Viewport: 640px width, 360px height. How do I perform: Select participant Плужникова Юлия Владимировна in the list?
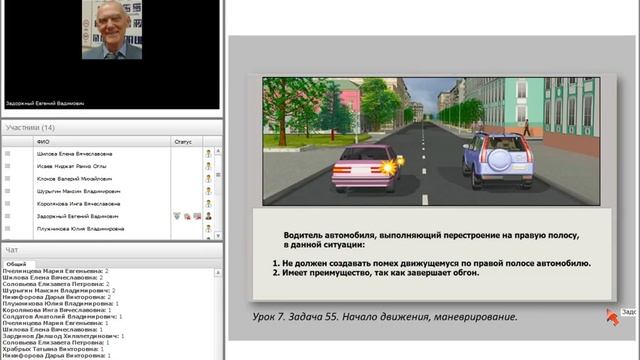click(x=80, y=229)
